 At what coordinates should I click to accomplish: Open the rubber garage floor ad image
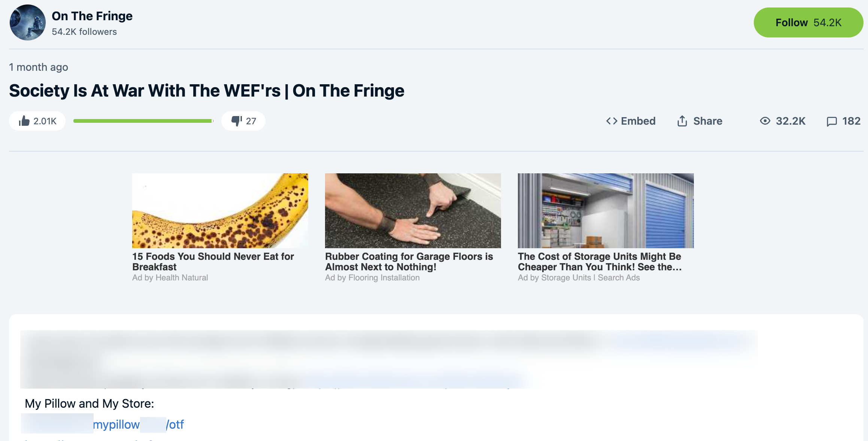click(x=413, y=210)
